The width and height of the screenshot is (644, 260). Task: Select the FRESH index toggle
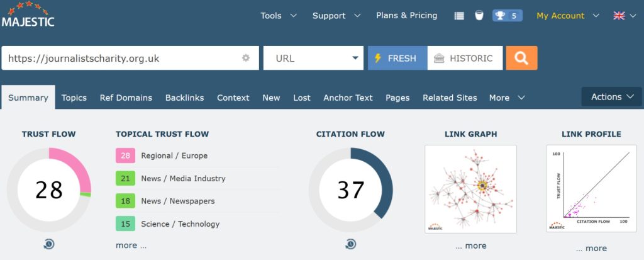pos(397,58)
